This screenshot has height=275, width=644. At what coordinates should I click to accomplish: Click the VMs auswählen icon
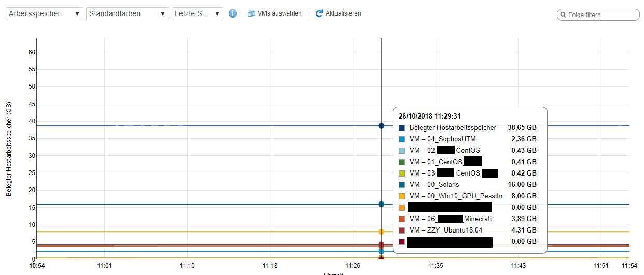pyautogui.click(x=251, y=13)
